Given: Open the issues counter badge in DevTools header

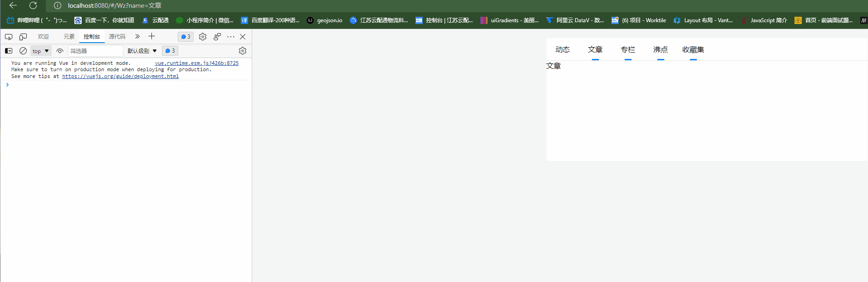Looking at the screenshot, I should coord(185,37).
